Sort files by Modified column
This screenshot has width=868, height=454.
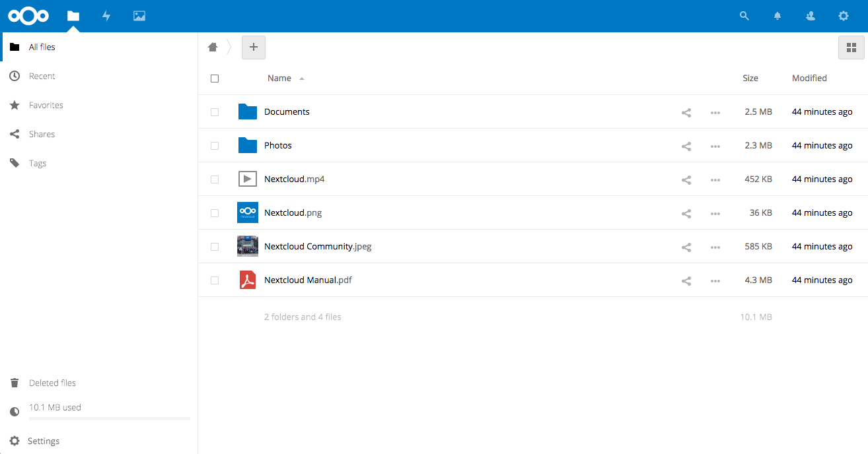pos(809,79)
